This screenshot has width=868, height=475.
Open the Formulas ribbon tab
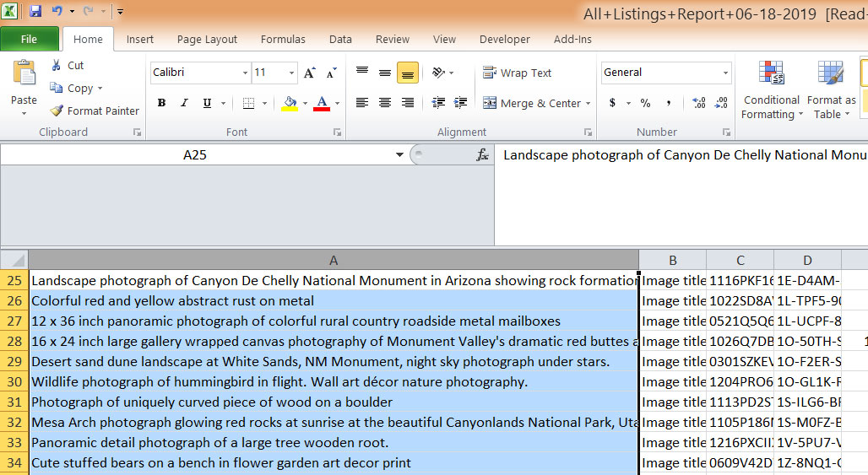pos(283,40)
